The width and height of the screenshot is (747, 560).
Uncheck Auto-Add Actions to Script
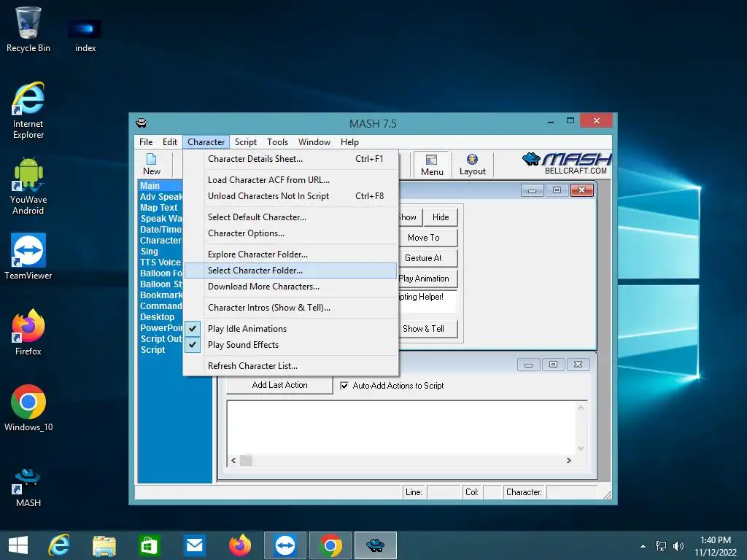344,386
